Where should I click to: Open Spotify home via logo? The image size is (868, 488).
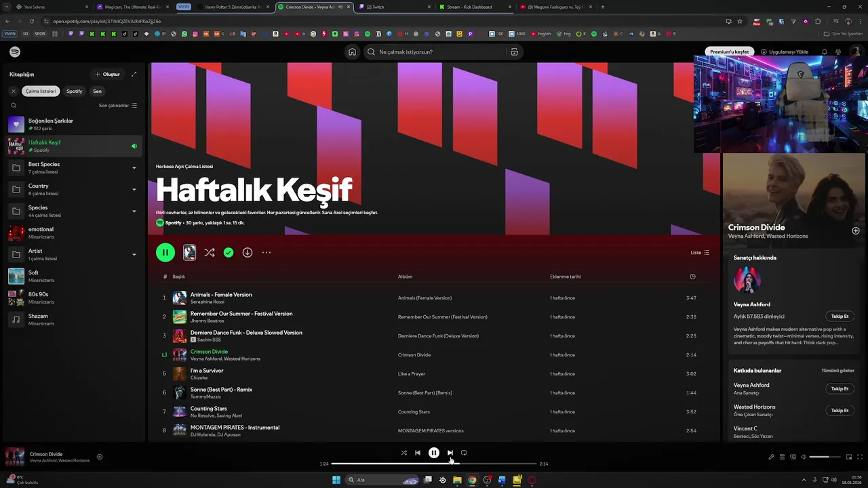[15, 52]
